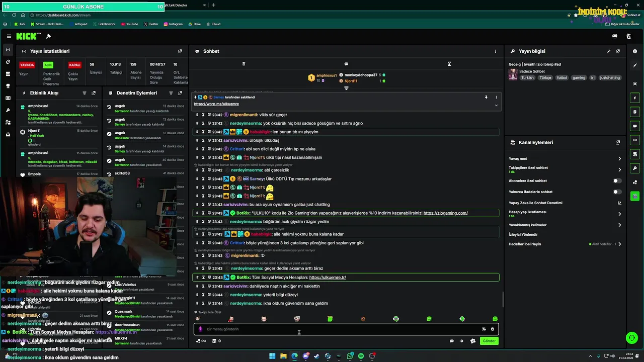Screen dimensions: 644x362
Task: Toggle the broadcast widget icon in right sidebar
Action: (x=635, y=140)
